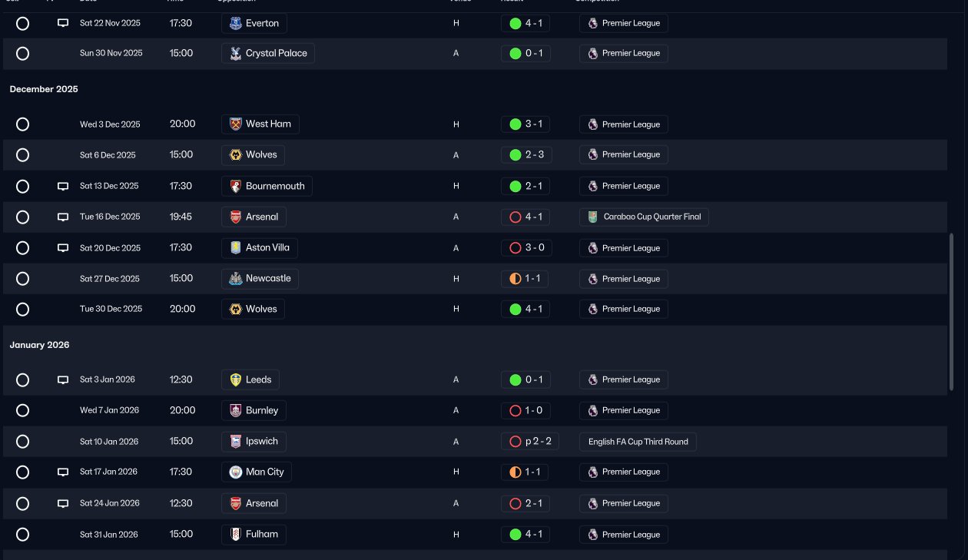968x560 pixels.
Task: Click the January 2026 month heading
Action: [x=39, y=345]
